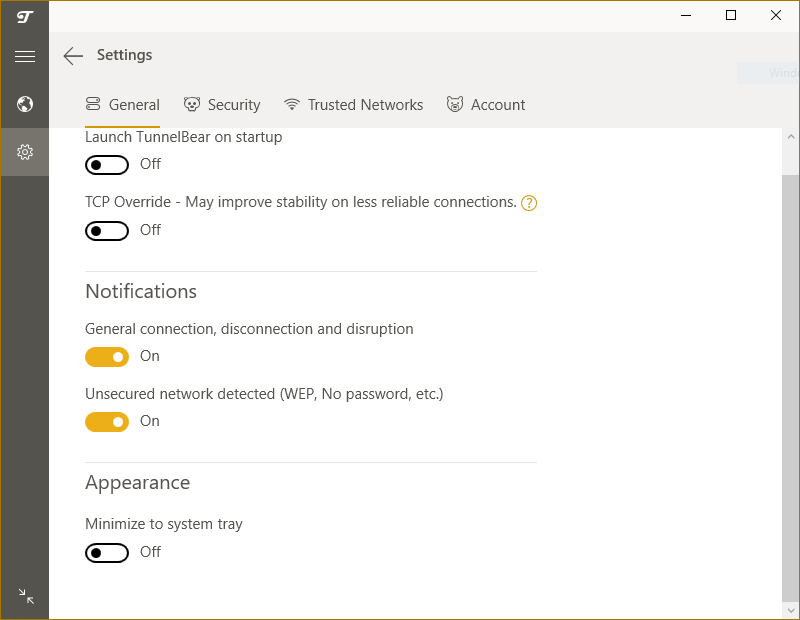
Task: Open the hamburger menu in sidebar
Action: tap(24, 56)
